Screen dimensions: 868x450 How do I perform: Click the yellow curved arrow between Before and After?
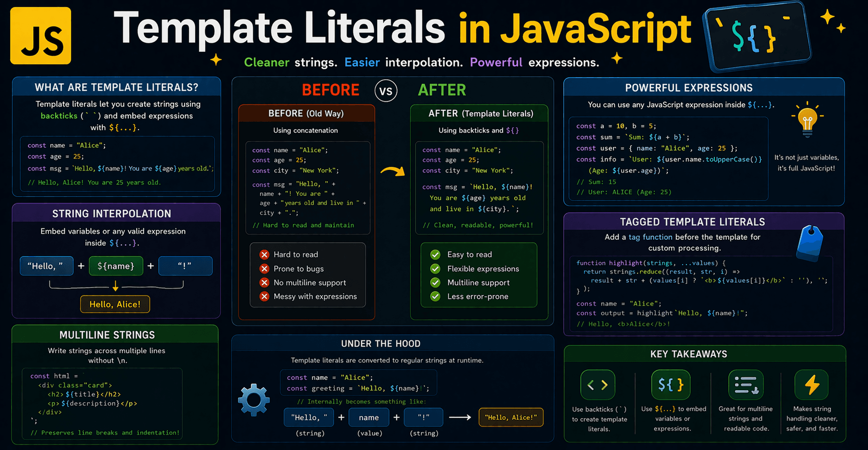[x=393, y=172]
